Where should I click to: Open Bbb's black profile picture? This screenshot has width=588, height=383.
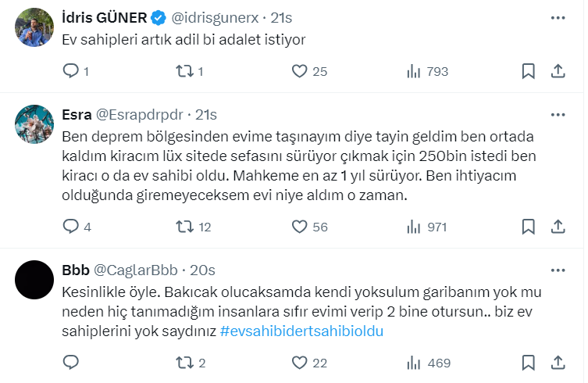click(x=34, y=280)
